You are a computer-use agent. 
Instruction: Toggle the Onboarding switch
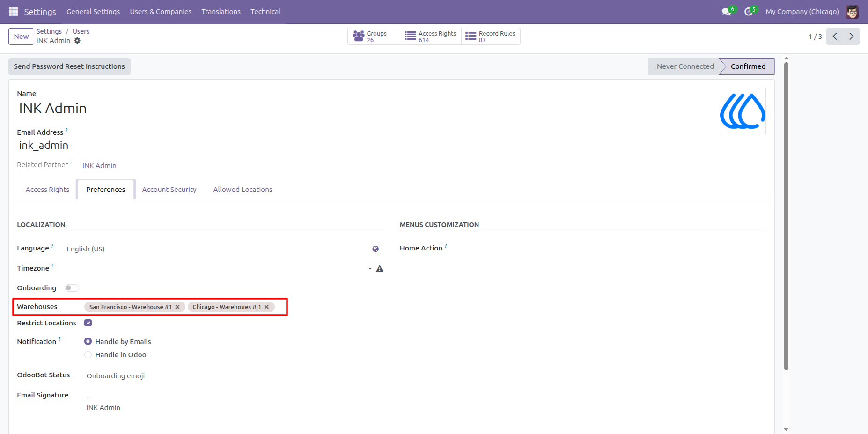72,288
